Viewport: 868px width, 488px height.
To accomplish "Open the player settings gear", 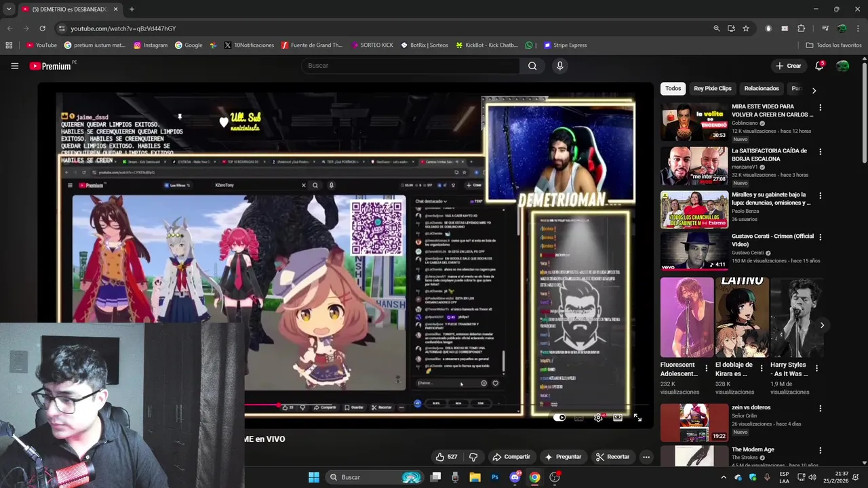I will (x=598, y=418).
